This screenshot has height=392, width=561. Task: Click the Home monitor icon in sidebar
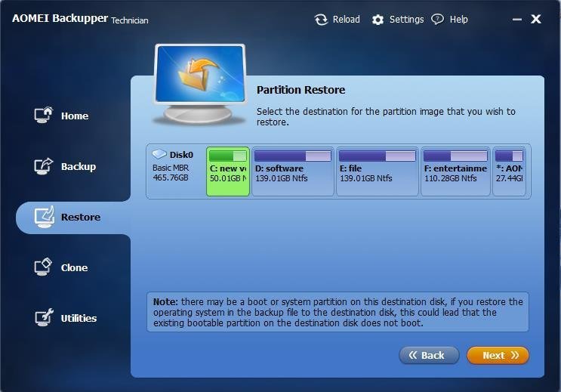[44, 116]
